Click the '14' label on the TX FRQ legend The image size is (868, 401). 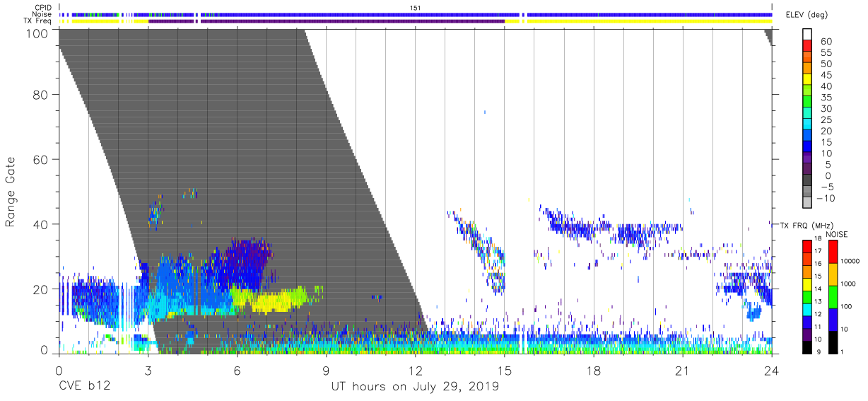coord(819,289)
